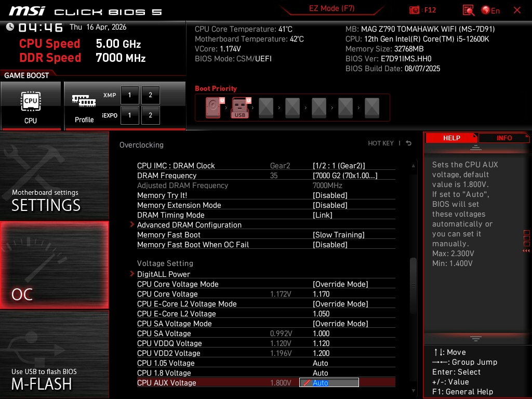532x399 pixels.
Task: Click the help panel bottom grip handle
Action: point(476,339)
